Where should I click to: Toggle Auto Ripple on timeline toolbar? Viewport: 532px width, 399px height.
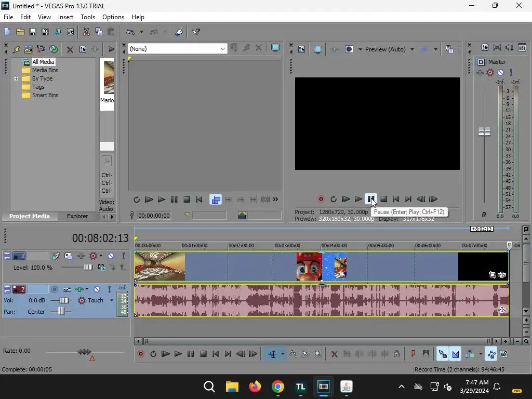(470, 354)
